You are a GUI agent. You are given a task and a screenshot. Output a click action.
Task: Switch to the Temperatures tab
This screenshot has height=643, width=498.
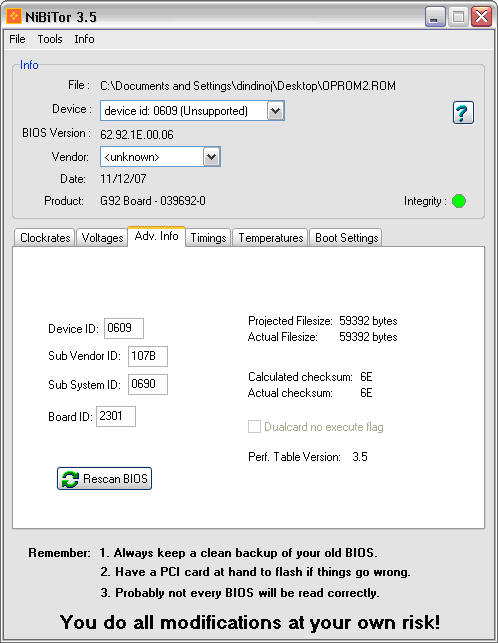pos(270,238)
